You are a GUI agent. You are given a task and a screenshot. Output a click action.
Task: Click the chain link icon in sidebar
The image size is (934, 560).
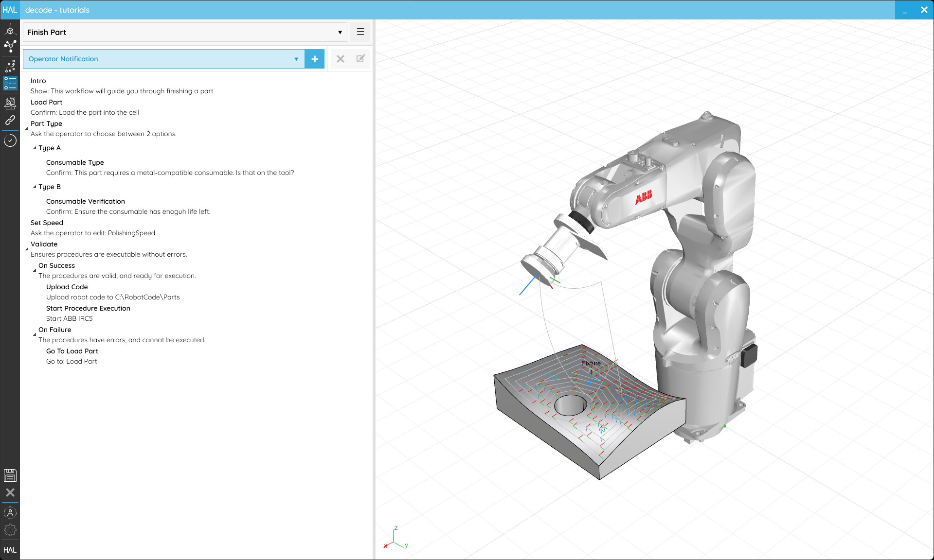(x=10, y=120)
